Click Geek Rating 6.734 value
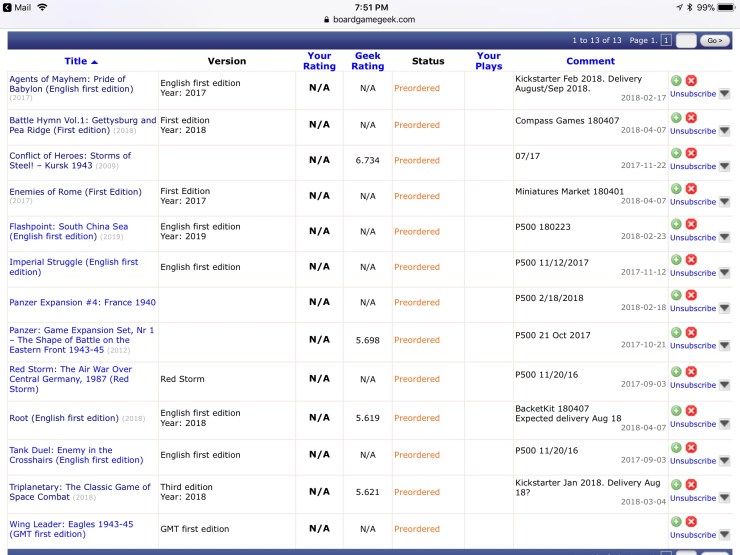 (x=368, y=160)
